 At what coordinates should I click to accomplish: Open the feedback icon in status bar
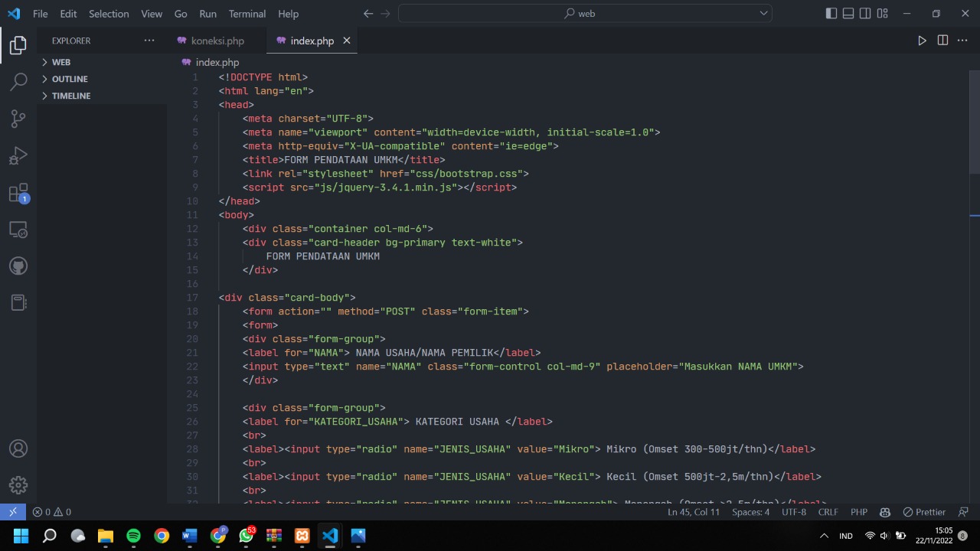point(963,512)
